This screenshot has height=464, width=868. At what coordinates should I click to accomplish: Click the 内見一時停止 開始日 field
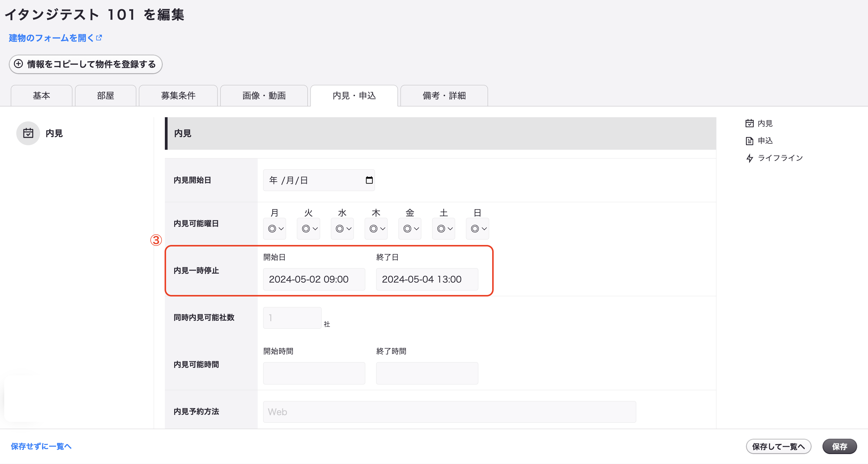314,279
